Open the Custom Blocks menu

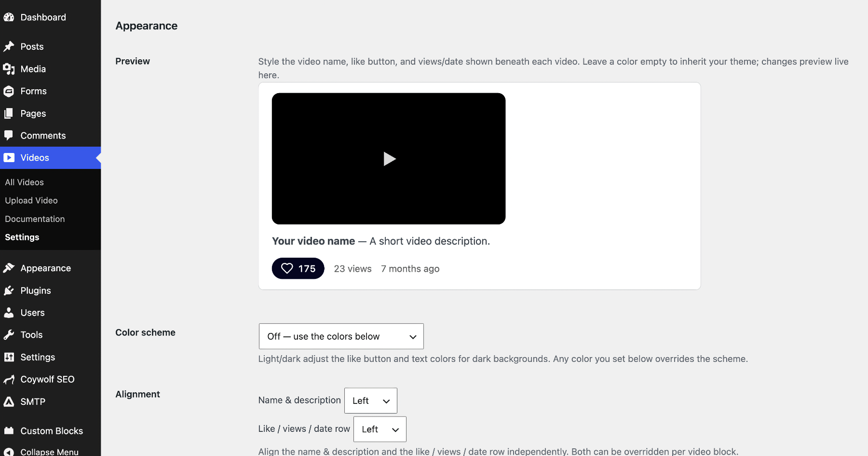coord(50,431)
